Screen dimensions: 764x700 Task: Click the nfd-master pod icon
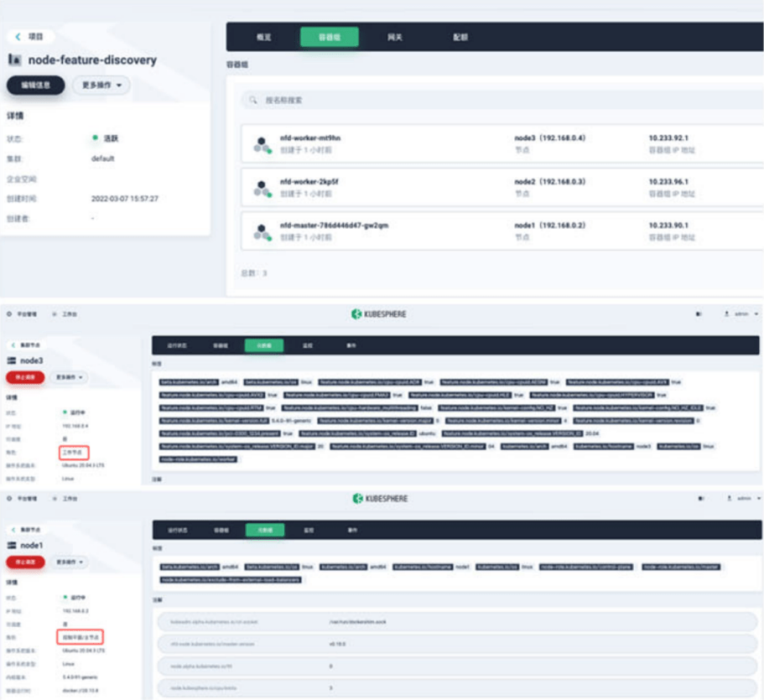[262, 231]
